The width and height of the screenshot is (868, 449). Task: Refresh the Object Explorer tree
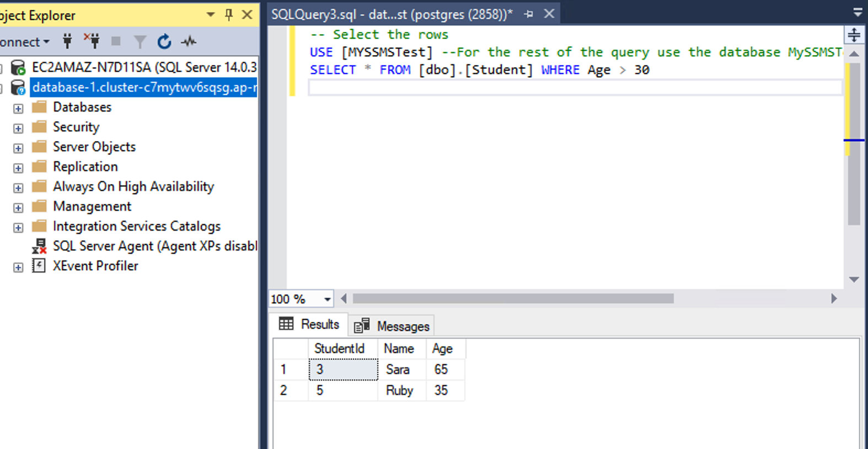[164, 41]
